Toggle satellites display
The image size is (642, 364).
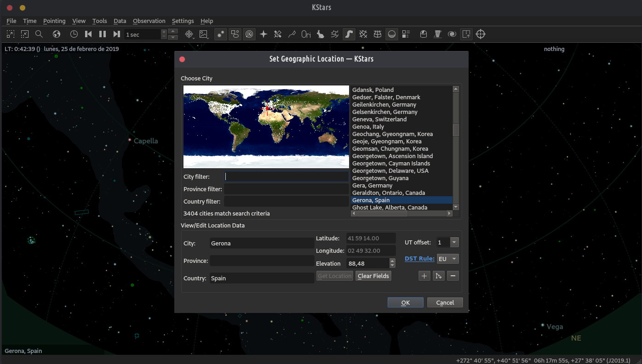(278, 34)
